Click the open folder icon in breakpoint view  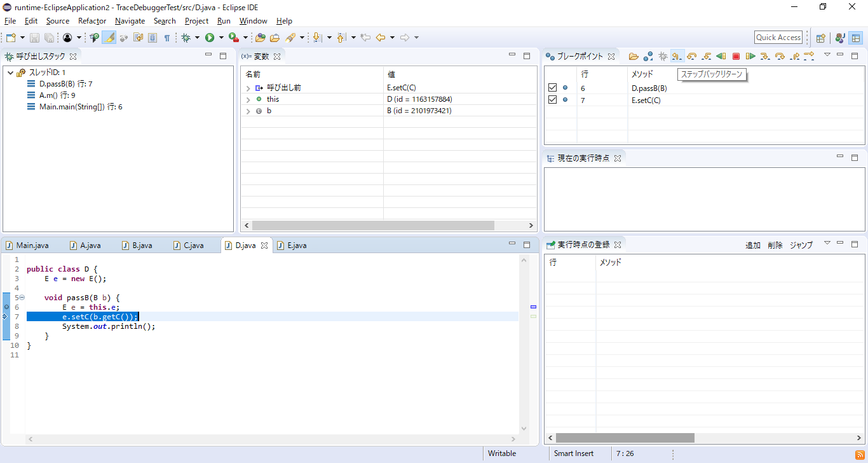tap(634, 56)
